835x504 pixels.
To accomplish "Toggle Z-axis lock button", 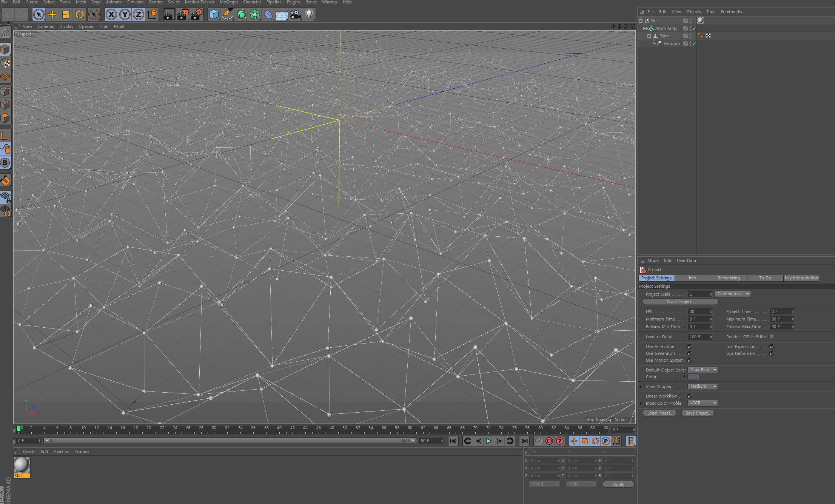I will (139, 15).
